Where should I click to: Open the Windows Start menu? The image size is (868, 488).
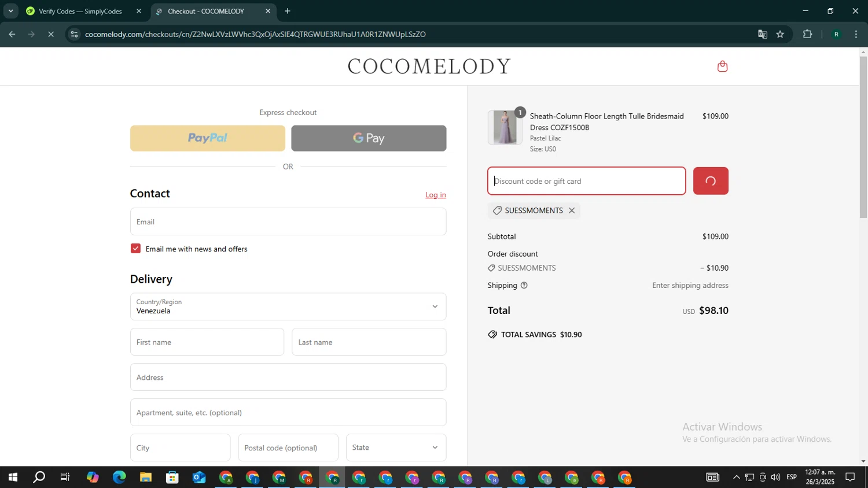[x=13, y=478]
